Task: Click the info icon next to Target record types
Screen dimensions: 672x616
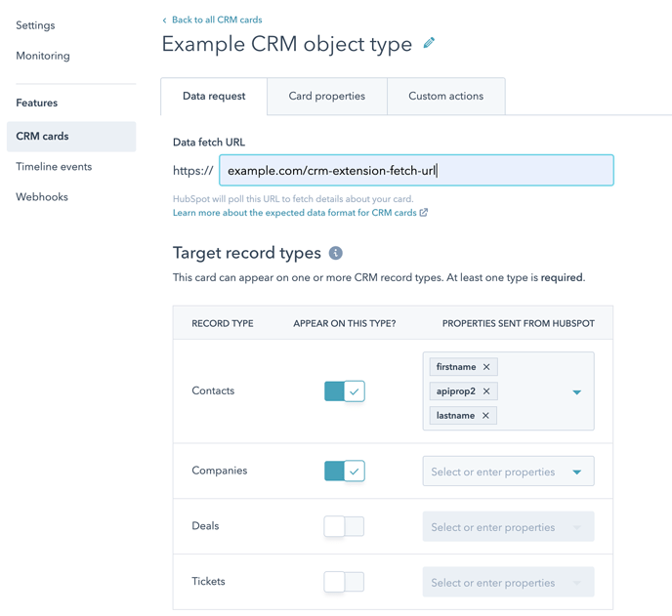Action: point(335,253)
